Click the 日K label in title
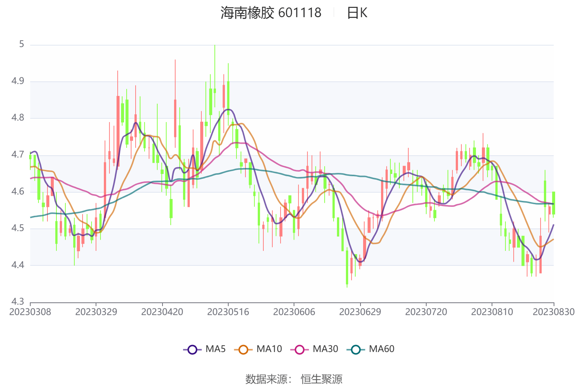This screenshot has height=386, width=588. (357, 13)
